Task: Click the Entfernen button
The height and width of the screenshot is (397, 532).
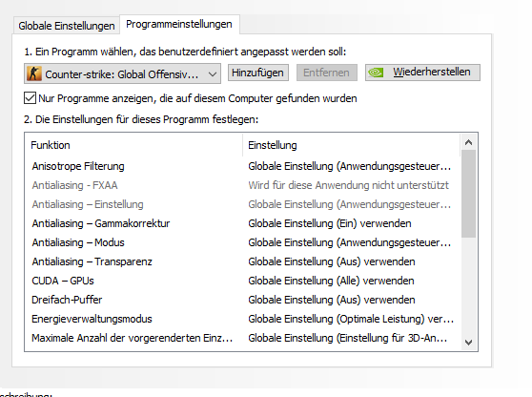Action: pyautogui.click(x=326, y=73)
